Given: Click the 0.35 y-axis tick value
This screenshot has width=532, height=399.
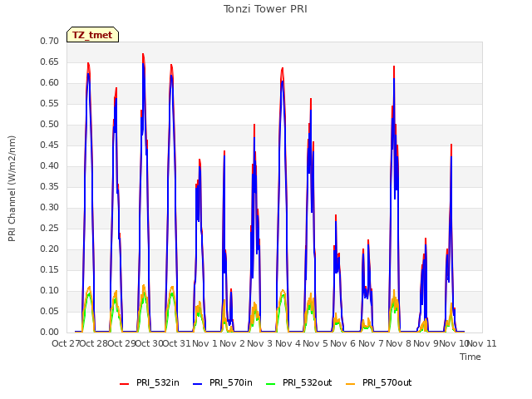Looking at the screenshot, I should click(50, 186).
